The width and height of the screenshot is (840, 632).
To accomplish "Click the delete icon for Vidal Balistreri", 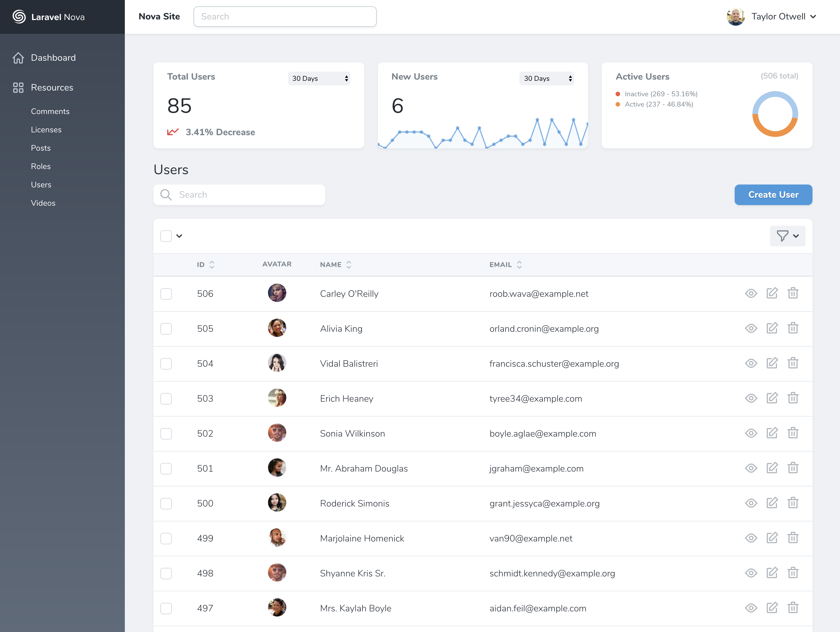I will [794, 363].
